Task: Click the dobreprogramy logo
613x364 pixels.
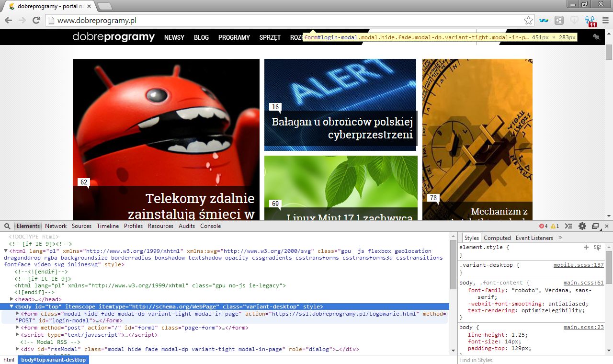Action: click(x=114, y=37)
